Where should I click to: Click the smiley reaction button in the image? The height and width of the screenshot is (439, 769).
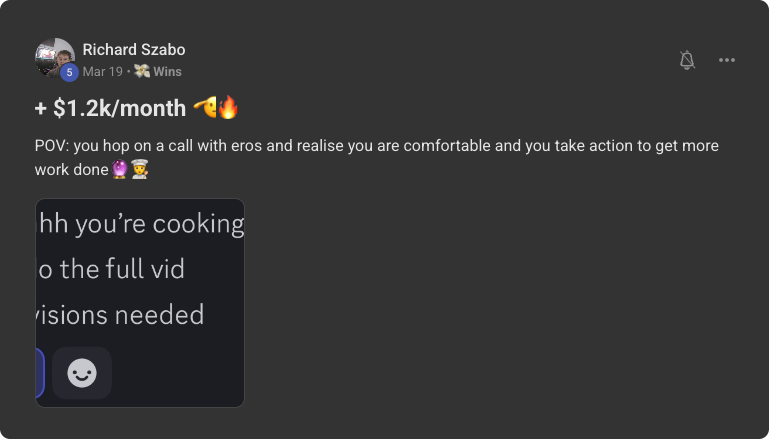(x=82, y=373)
